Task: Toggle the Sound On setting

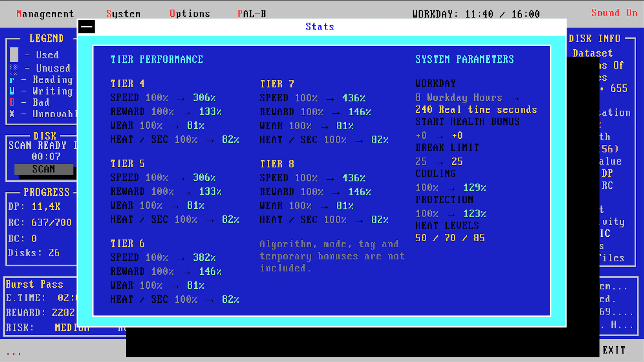Action: (614, 13)
